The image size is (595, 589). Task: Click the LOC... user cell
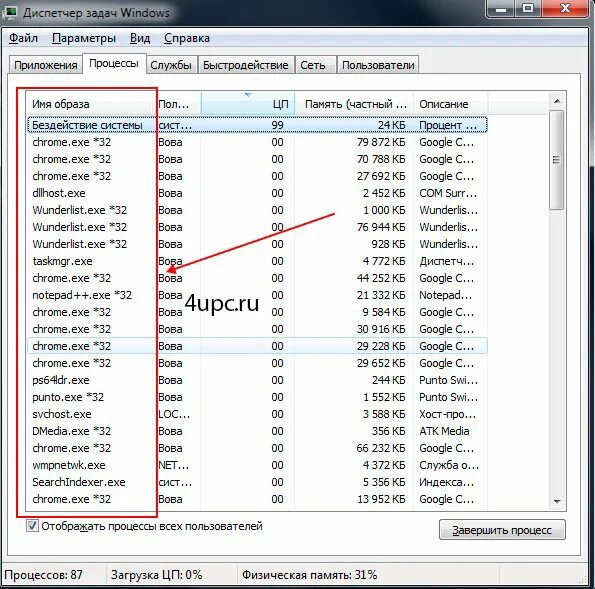pos(174,414)
